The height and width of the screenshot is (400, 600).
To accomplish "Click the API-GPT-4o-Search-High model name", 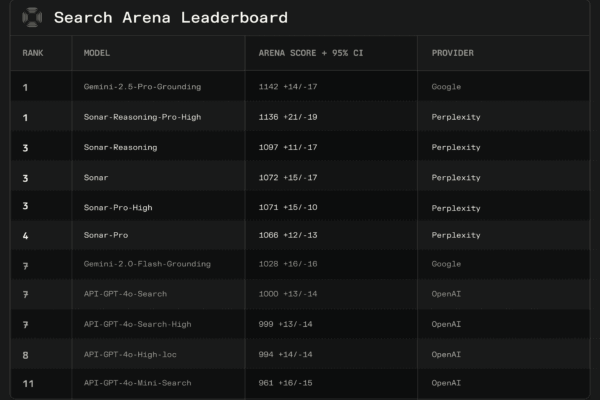I will coord(137,324).
